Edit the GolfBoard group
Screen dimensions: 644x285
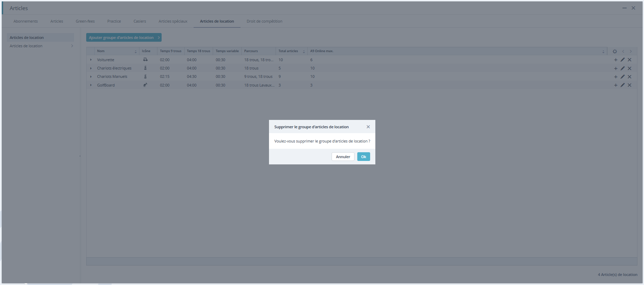[x=622, y=85]
